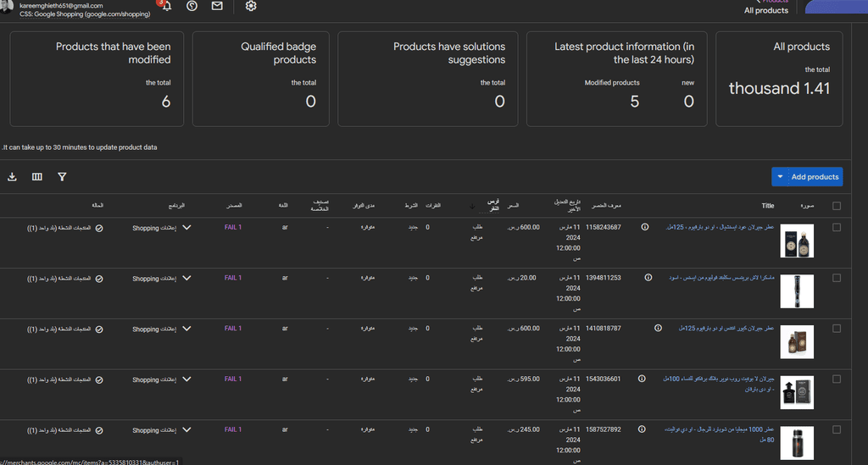Click the FAIL 1 link for item 1410818787
This screenshot has width=868, height=465.
233,329
